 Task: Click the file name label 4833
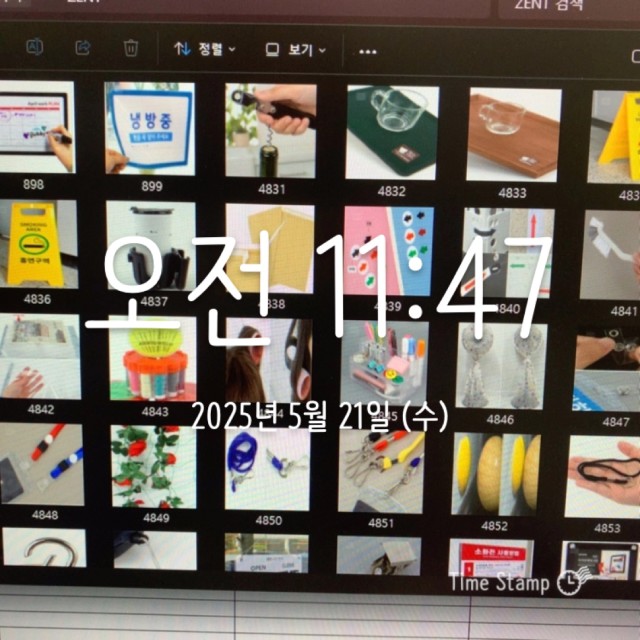click(x=512, y=193)
